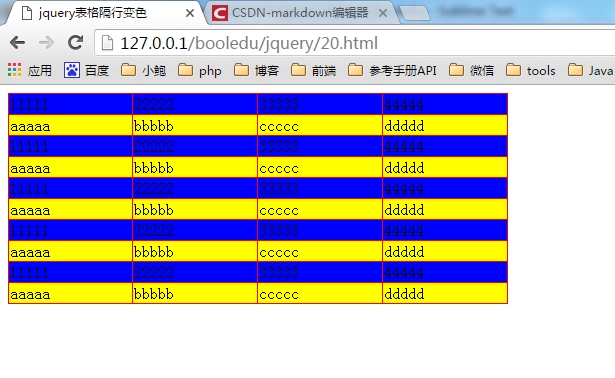Image resolution: width=615 pixels, height=378 pixels.
Task: Click the browser forward arrow
Action: point(46,42)
